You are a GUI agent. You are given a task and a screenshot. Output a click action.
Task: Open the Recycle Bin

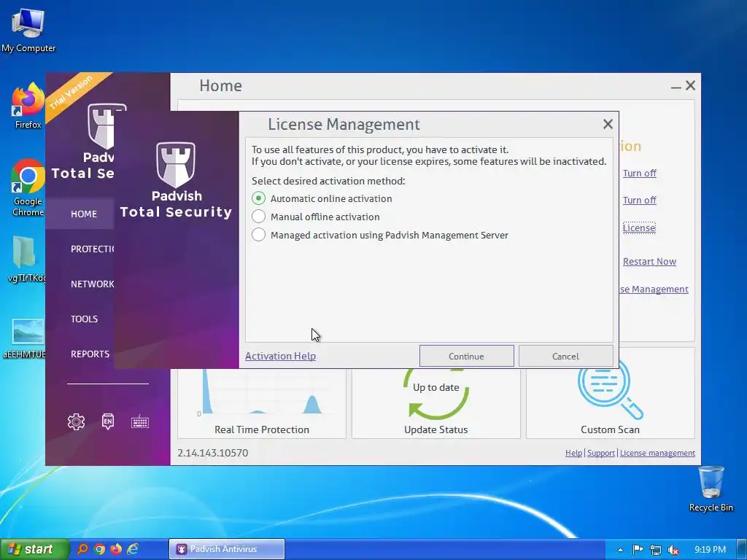coord(711,489)
